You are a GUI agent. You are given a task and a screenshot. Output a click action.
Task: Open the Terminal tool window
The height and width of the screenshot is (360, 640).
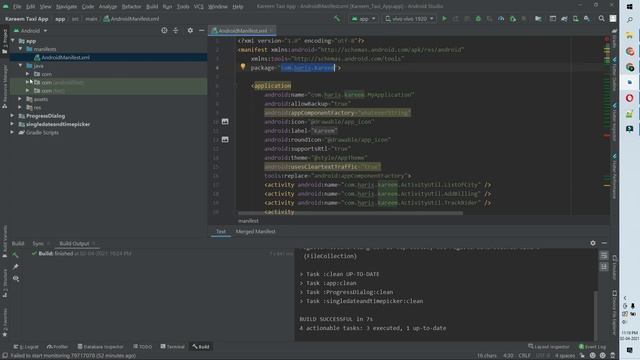pyautogui.click(x=173, y=347)
